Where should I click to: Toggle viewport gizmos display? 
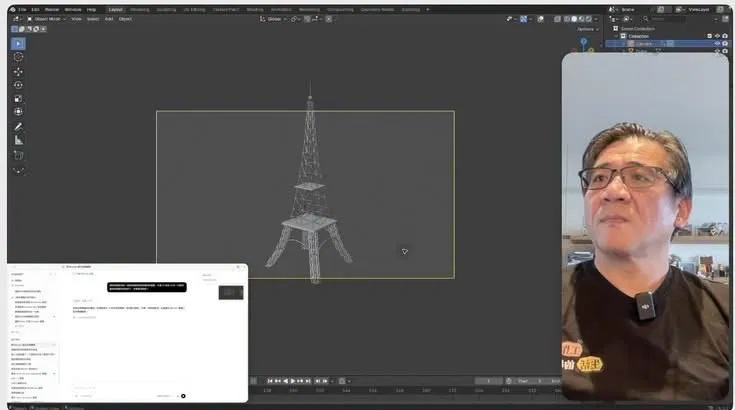(524, 19)
